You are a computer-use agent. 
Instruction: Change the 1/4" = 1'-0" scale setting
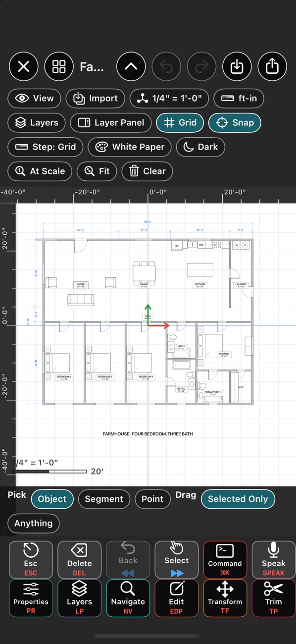169,98
